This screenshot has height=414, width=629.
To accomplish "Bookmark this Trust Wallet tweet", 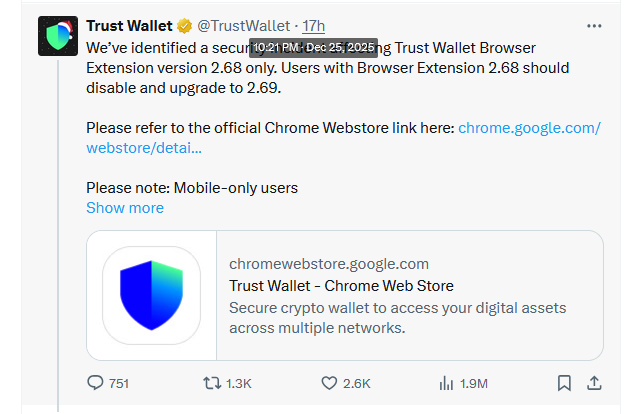I will 564,383.
